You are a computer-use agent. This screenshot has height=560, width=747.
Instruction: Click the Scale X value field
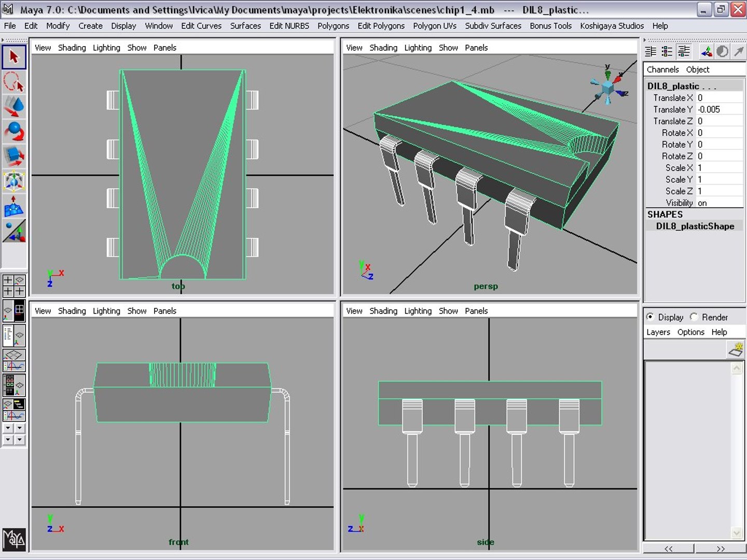[x=720, y=167]
